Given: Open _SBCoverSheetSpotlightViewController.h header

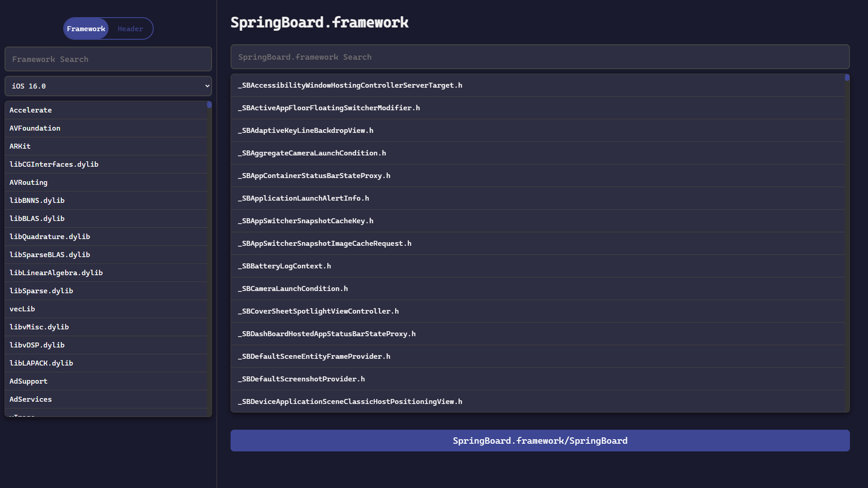Looking at the screenshot, I should (538, 311).
